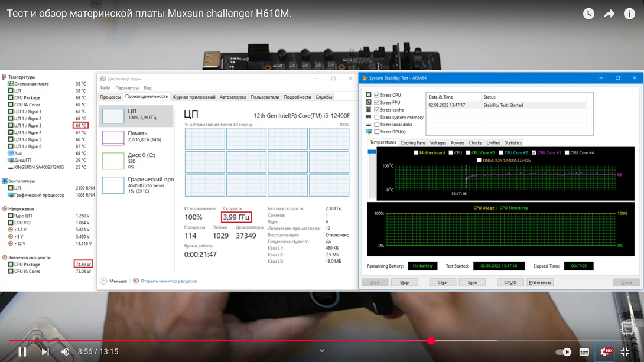
Task: Enable Stress local disks checkbox
Action: tap(376, 125)
